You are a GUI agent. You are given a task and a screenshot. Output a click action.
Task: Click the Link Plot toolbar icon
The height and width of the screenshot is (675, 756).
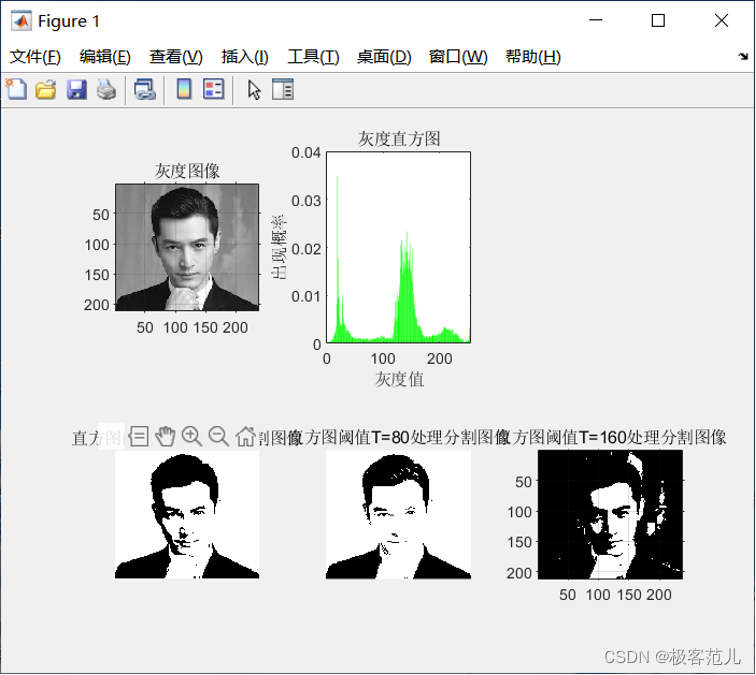click(145, 90)
